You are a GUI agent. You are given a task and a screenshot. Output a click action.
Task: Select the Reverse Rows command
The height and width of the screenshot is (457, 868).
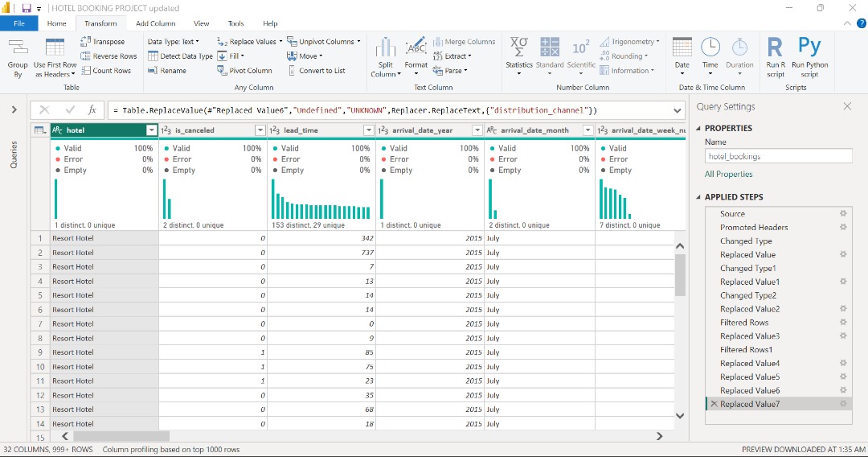108,56
